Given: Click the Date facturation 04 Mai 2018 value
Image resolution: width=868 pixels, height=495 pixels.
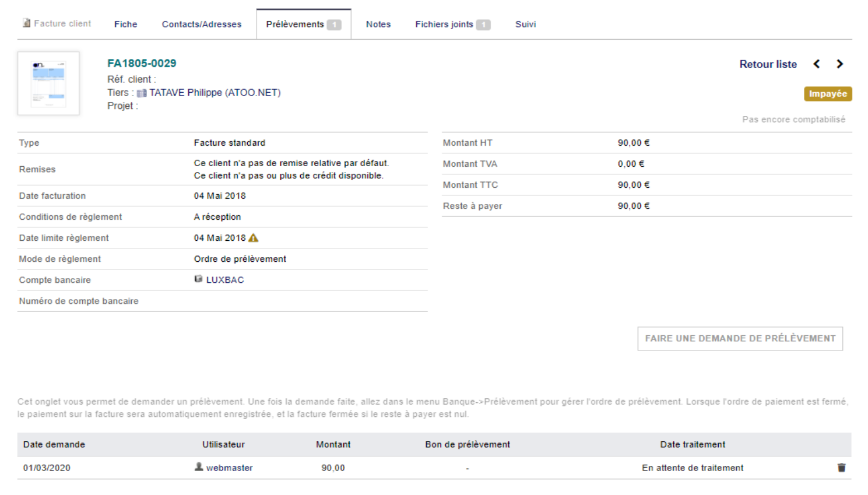Looking at the screenshot, I should [x=220, y=196].
